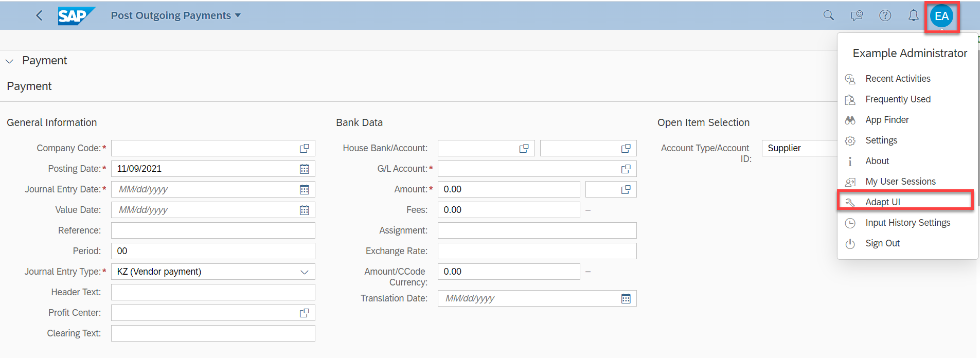Open calendar for Journal Entry Date

pyautogui.click(x=305, y=189)
